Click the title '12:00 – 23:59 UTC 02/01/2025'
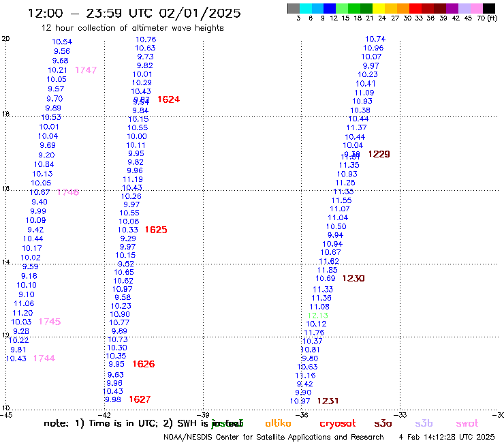504x443 pixels. 134,13
